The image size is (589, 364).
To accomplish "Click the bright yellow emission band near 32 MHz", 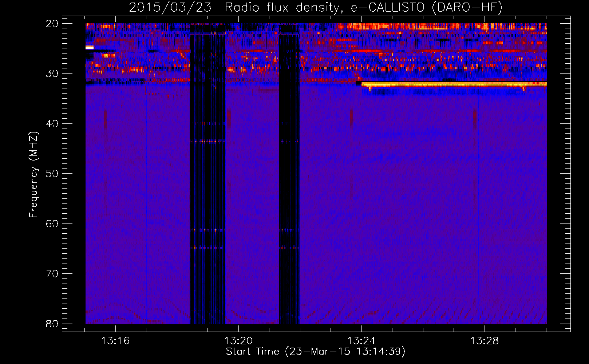I will pyautogui.click(x=454, y=84).
